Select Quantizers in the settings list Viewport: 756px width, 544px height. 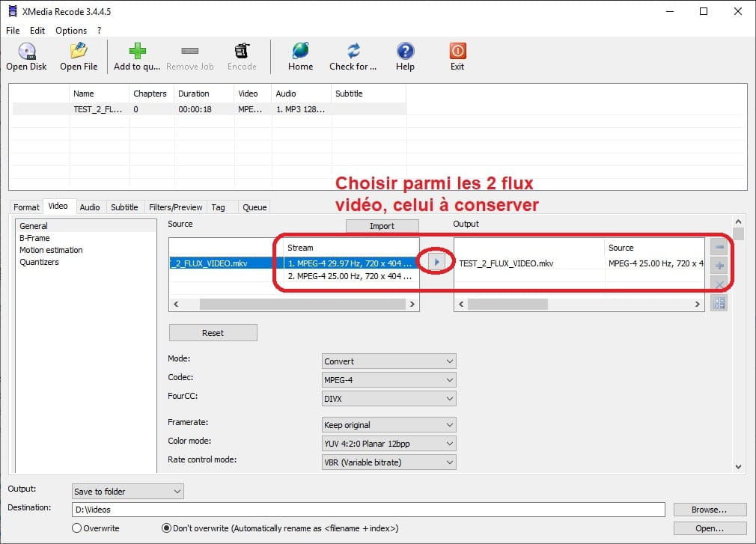coord(86,262)
